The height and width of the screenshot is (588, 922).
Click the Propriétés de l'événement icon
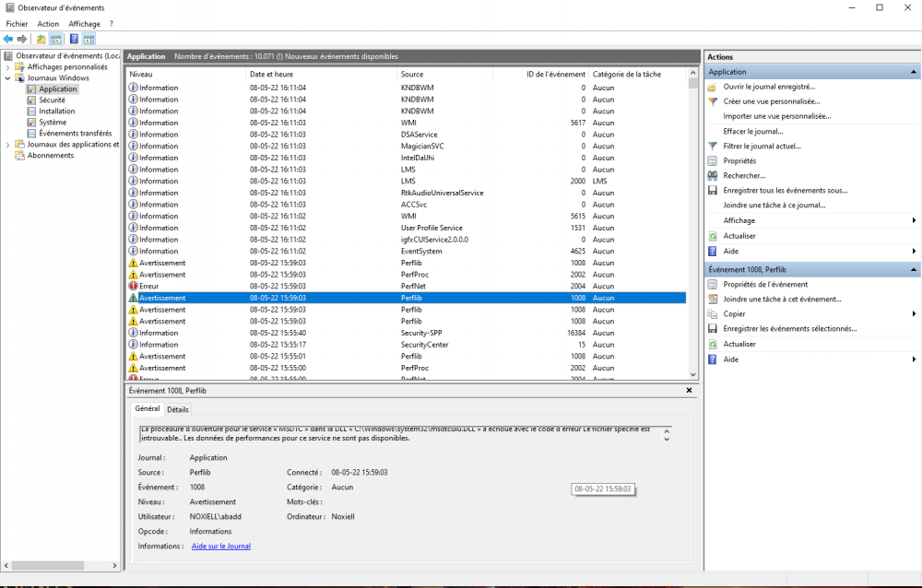712,285
